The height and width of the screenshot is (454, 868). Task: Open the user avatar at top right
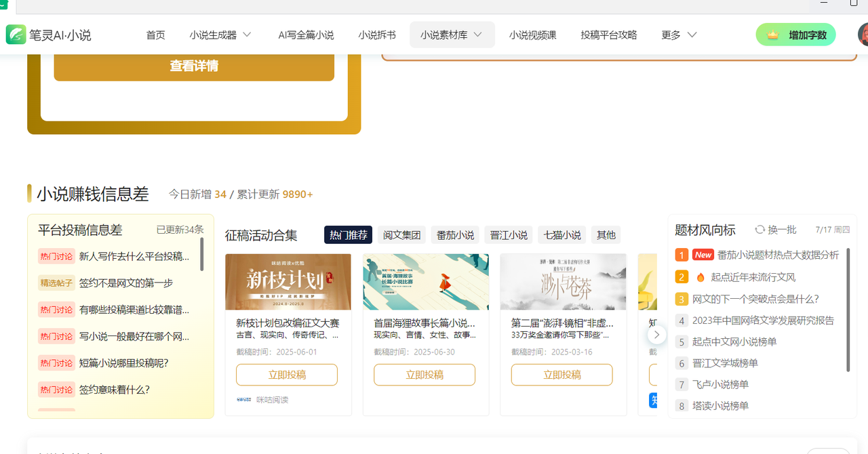click(863, 35)
